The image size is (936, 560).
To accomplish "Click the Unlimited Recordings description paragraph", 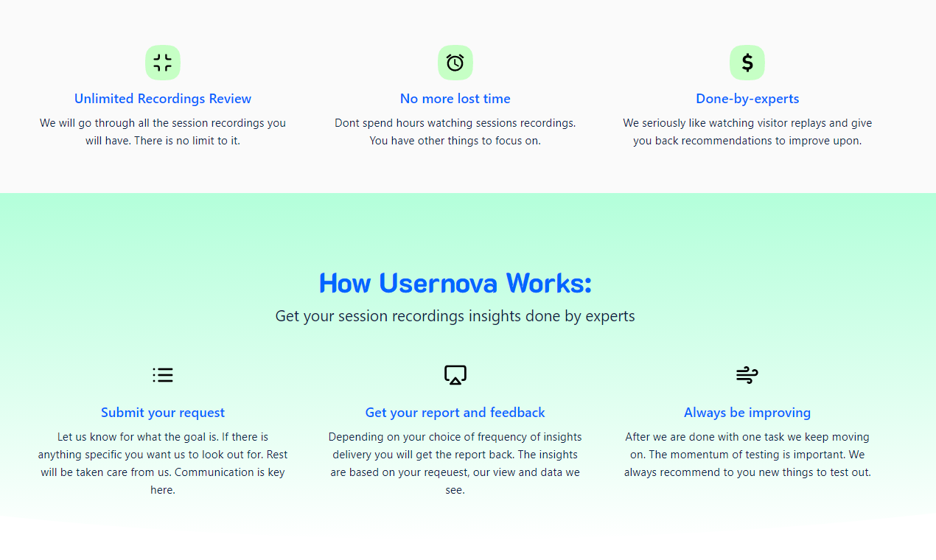I will 162,131.
